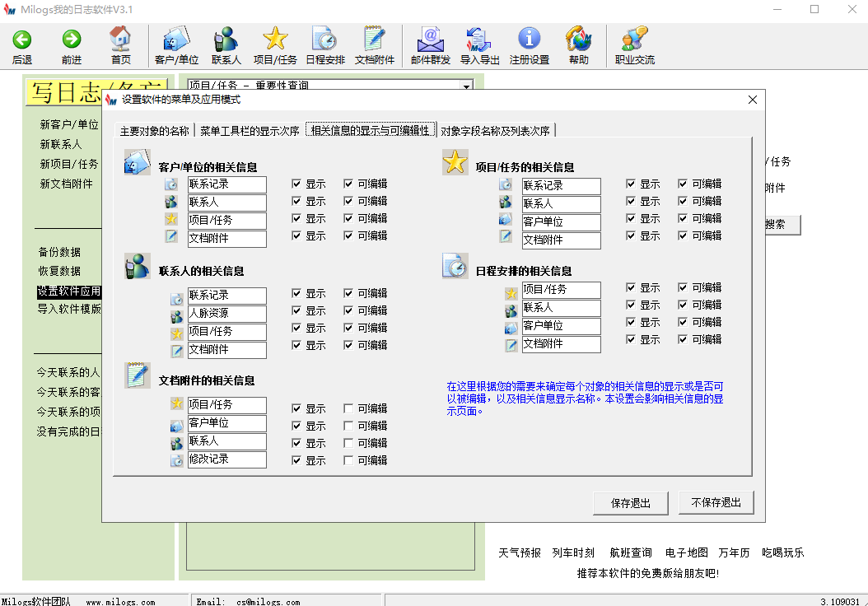
Task: Click the 文档附件 toolbar icon
Action: (375, 45)
